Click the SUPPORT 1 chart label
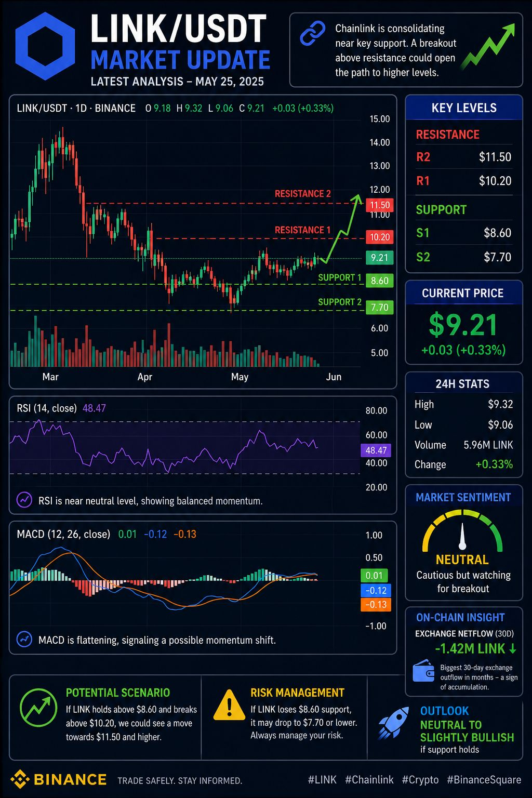This screenshot has height=798, width=532. [340, 277]
